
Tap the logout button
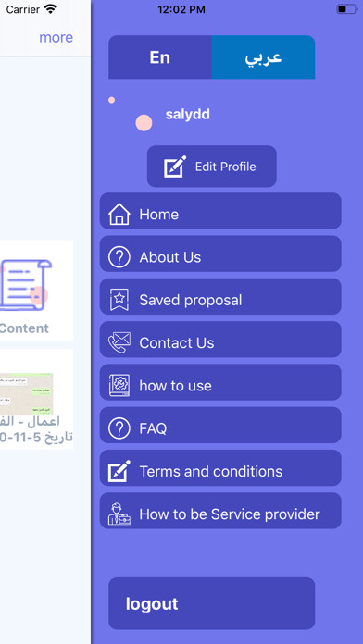click(212, 603)
